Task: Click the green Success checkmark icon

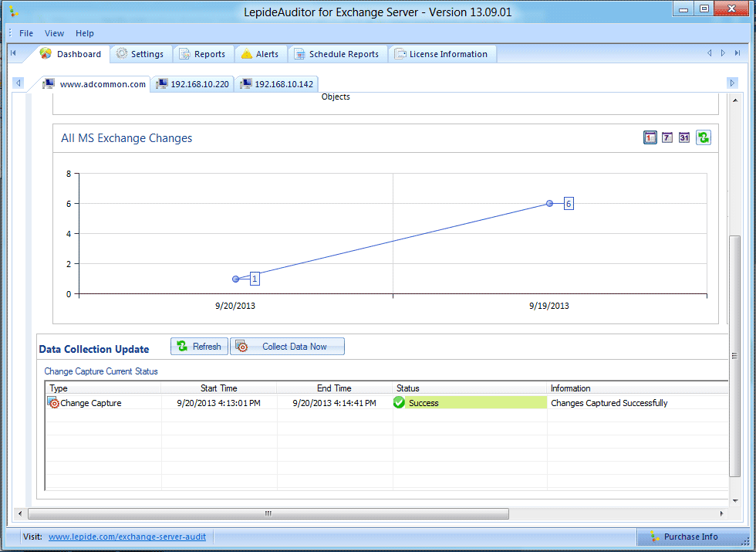Action: [400, 402]
